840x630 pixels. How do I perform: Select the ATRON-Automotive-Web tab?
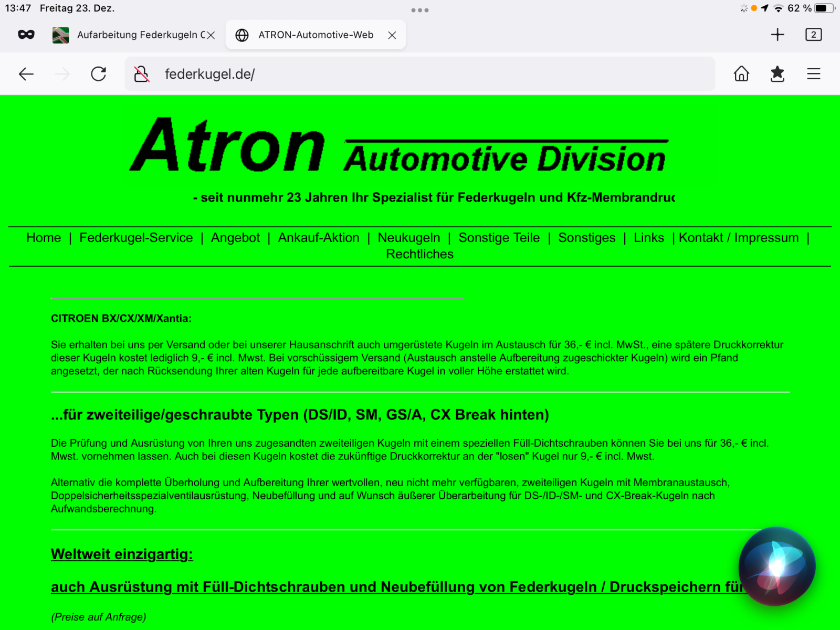pyautogui.click(x=316, y=35)
